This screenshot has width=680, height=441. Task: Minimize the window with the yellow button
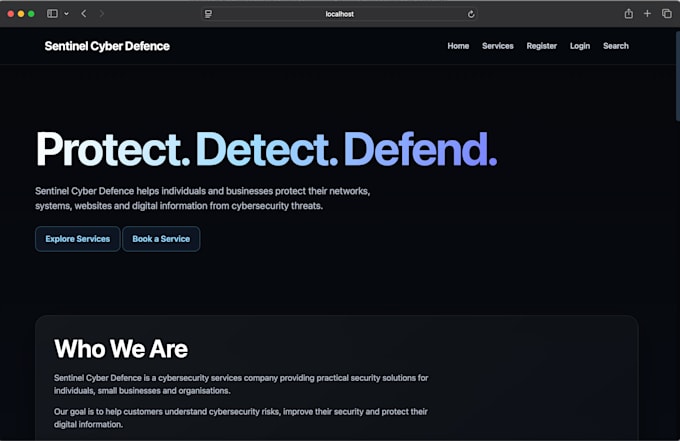tap(21, 14)
